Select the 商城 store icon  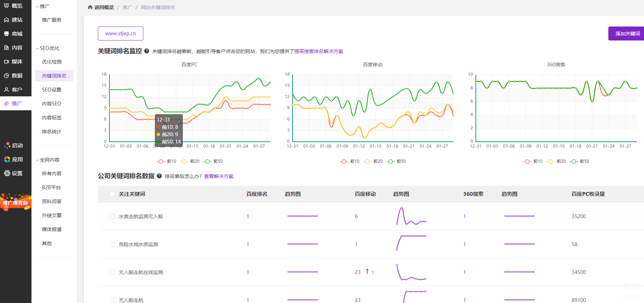[7, 34]
